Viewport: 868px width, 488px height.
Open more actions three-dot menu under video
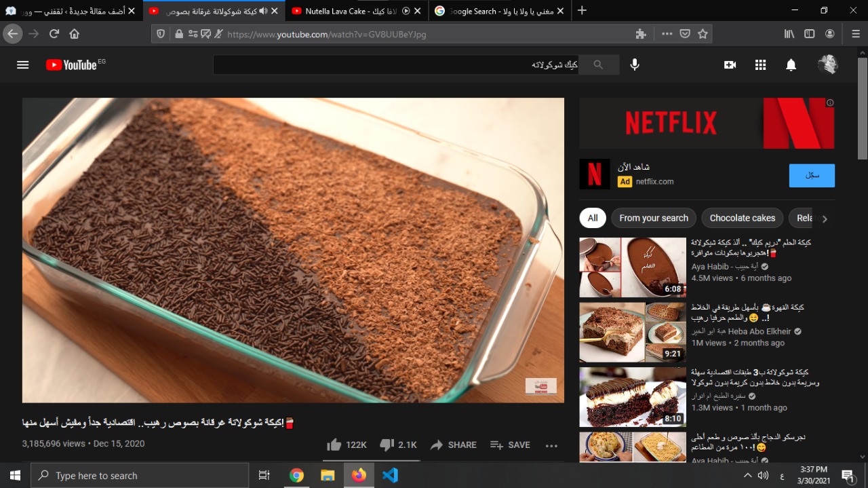point(551,445)
